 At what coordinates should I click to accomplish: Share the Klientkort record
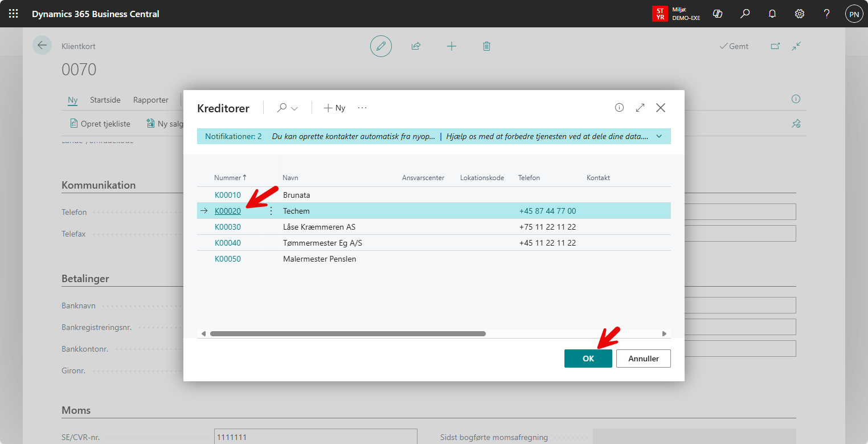(416, 46)
